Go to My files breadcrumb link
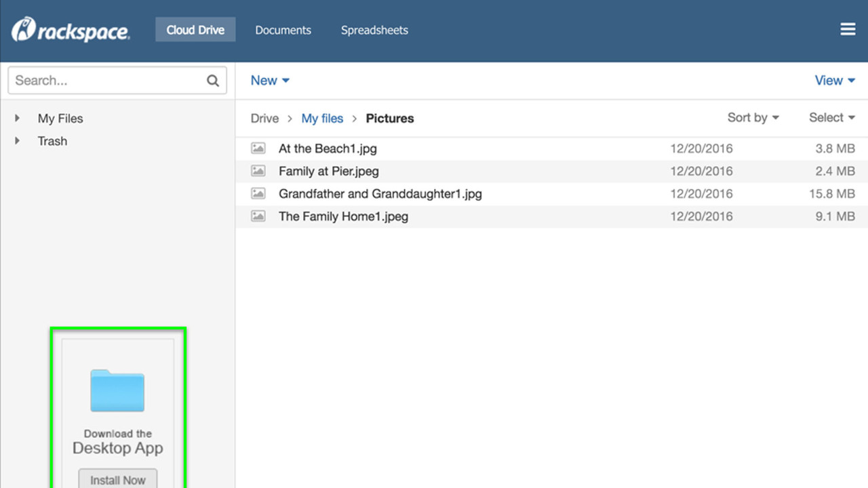Screen dimensions: 868x488 [322, 119]
